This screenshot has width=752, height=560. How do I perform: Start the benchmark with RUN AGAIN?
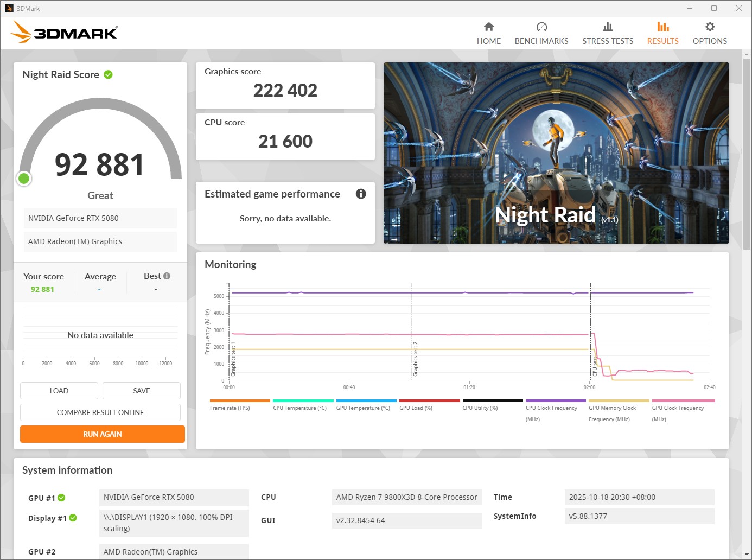[102, 434]
